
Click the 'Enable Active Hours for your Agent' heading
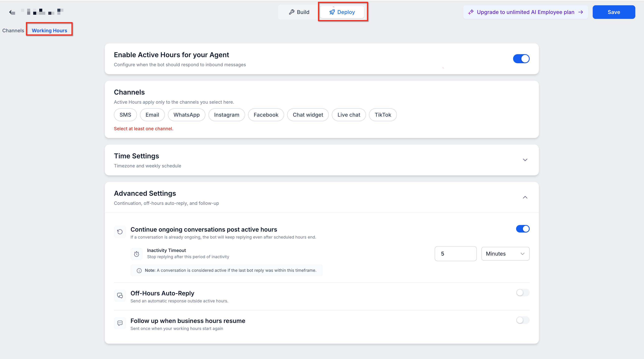point(171,55)
